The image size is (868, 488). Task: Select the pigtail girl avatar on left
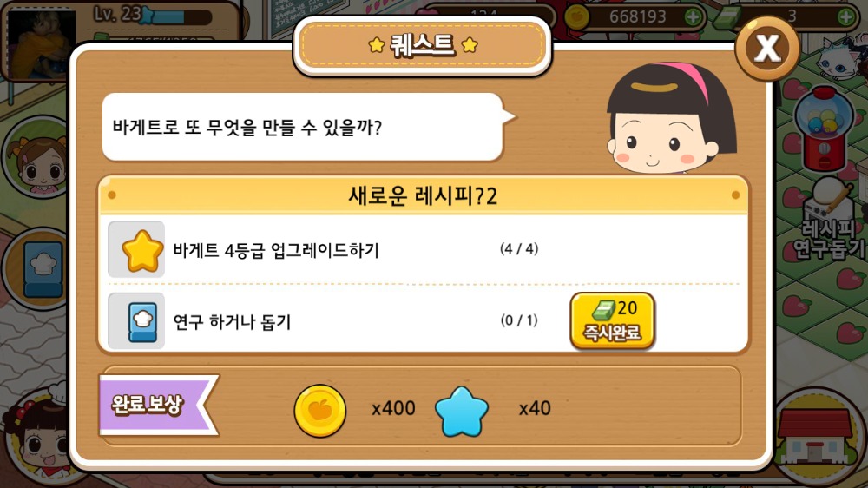pyautogui.click(x=36, y=157)
